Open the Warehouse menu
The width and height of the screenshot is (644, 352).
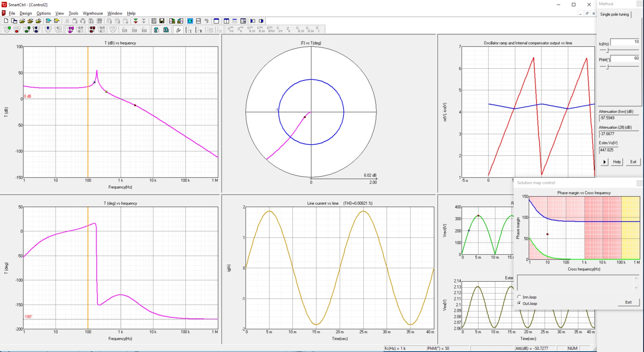(x=93, y=13)
